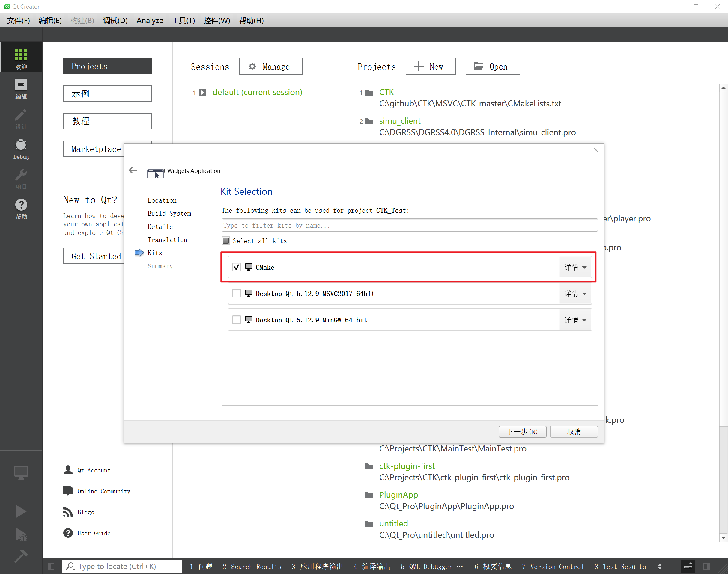The height and width of the screenshot is (574, 728).
Task: Expand MSVC2017 64bit kit details
Action: pos(575,293)
